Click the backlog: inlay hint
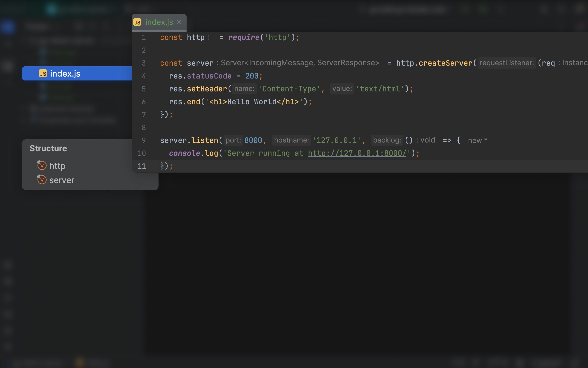 (386, 140)
